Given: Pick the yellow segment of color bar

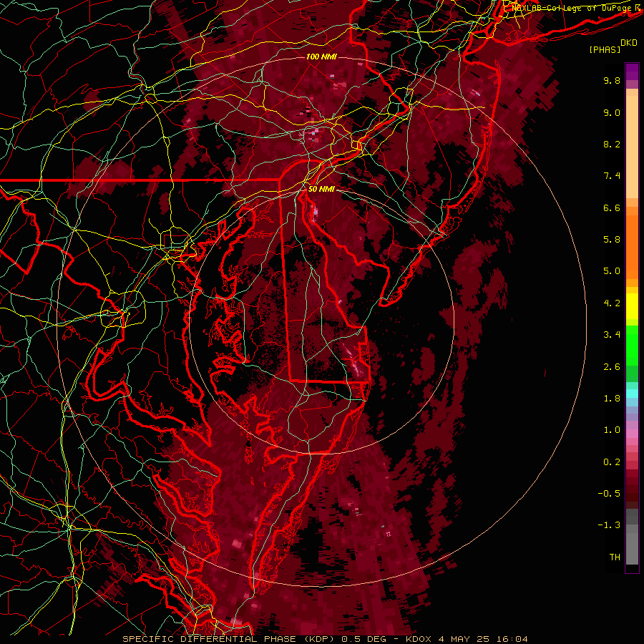Looking at the screenshot, I should pos(632,306).
